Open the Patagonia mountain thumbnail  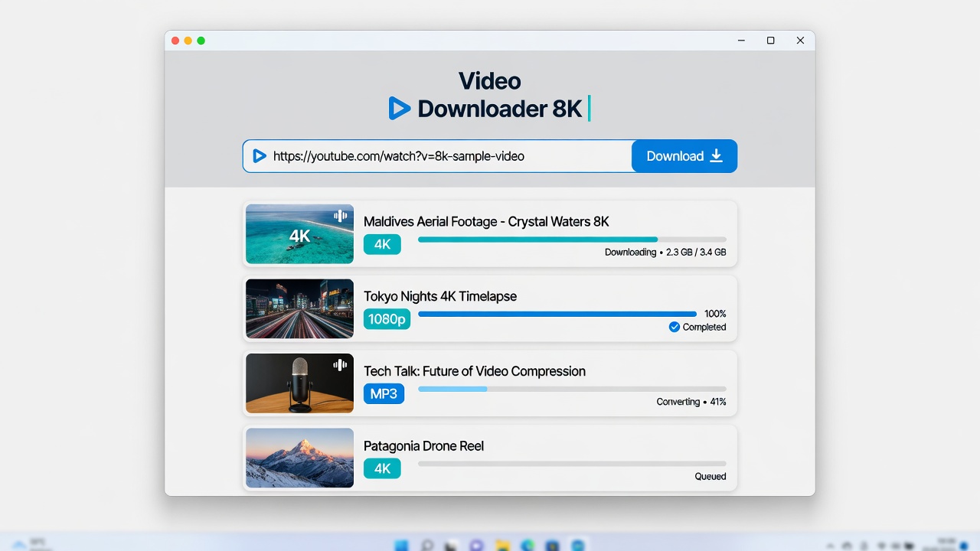pyautogui.click(x=299, y=458)
